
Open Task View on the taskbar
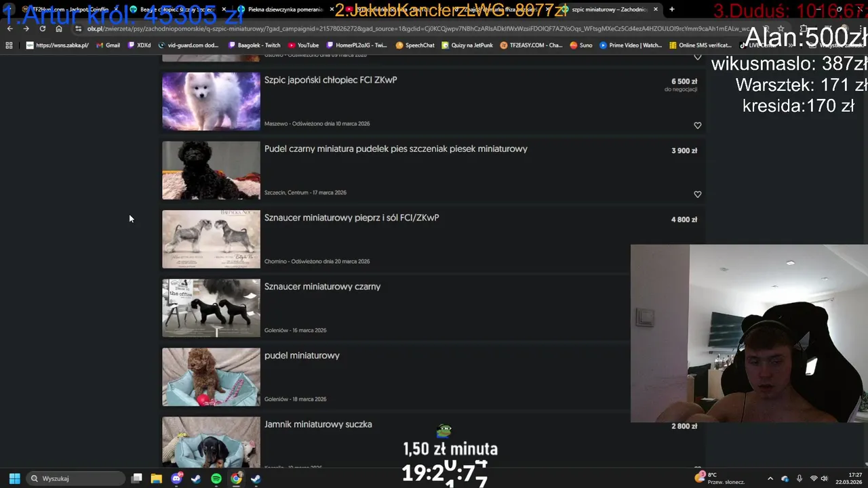(136, 479)
